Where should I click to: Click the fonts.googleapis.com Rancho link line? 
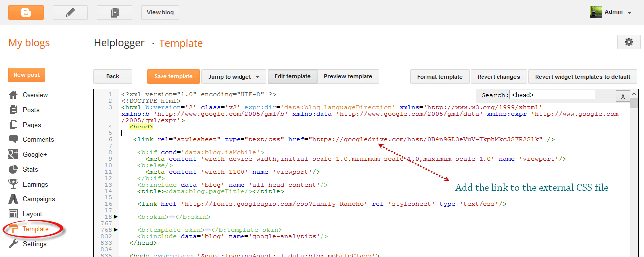coord(322,204)
